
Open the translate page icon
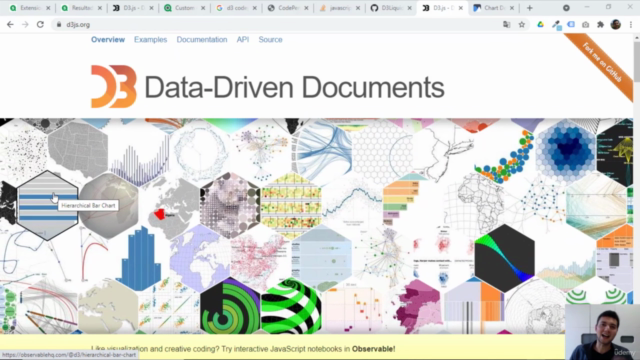pyautogui.click(x=507, y=24)
